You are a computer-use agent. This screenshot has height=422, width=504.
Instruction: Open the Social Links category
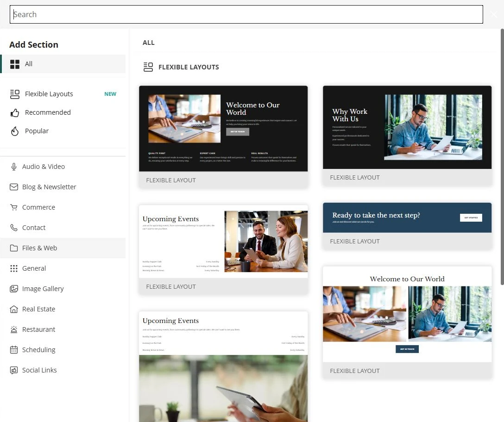click(x=63, y=370)
